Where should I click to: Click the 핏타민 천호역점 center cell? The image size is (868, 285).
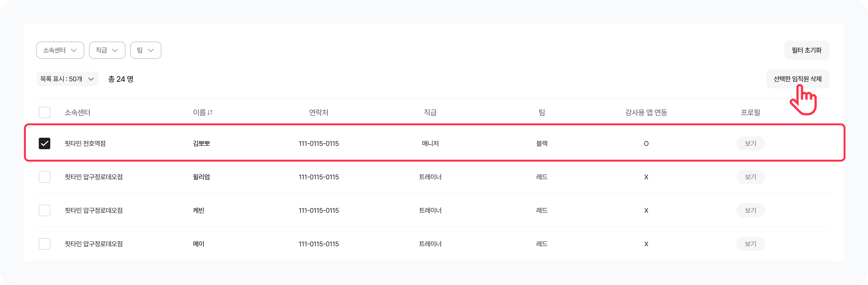click(85, 143)
